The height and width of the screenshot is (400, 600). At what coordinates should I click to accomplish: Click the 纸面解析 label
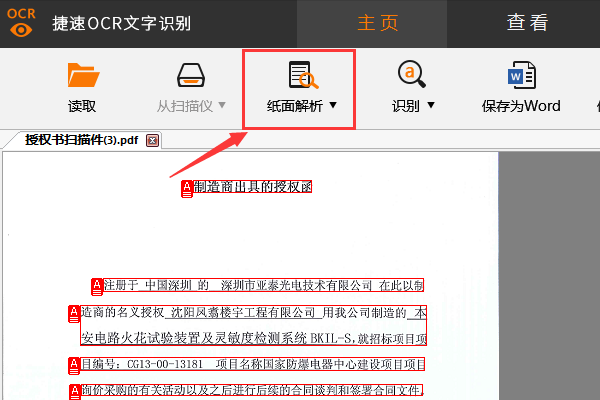[295, 106]
